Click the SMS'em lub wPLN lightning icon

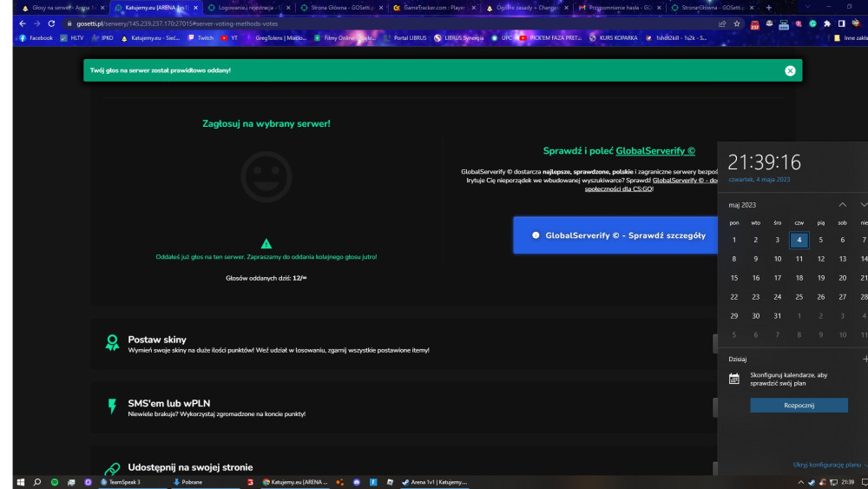[112, 406]
